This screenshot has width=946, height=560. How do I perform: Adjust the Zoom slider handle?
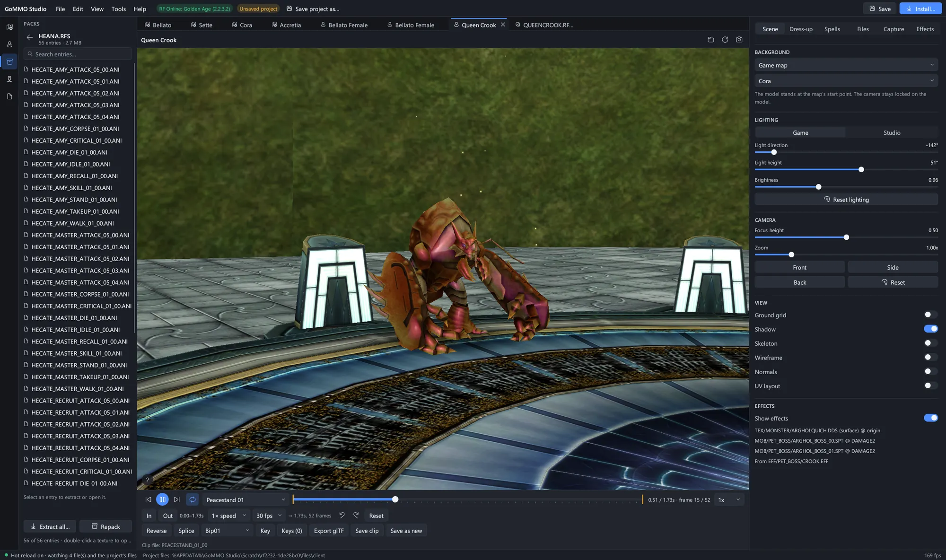coord(791,254)
